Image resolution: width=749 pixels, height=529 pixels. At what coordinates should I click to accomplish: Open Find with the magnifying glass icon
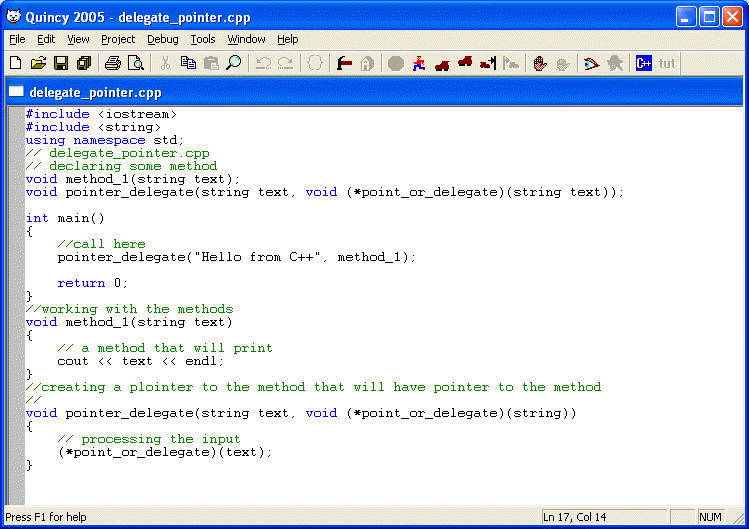[233, 63]
